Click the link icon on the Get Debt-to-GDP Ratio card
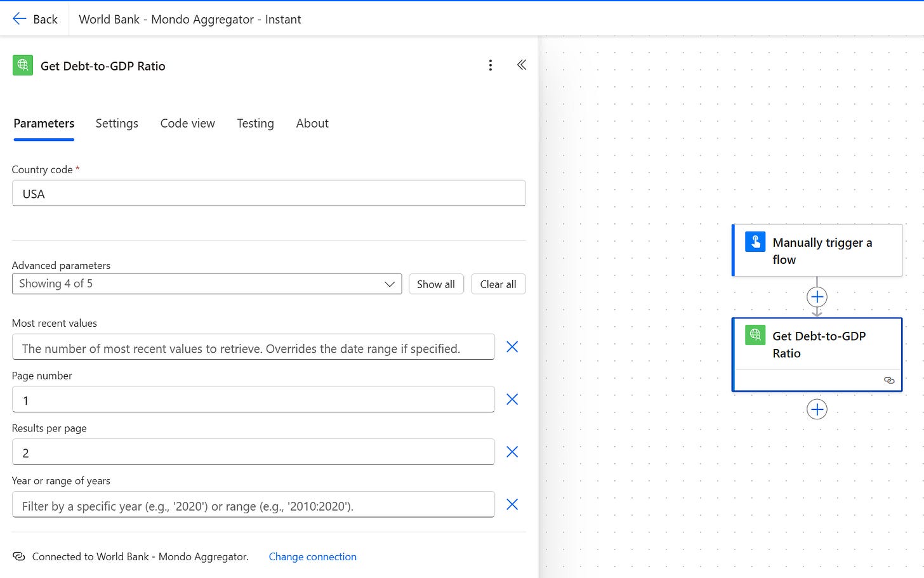The height and width of the screenshot is (578, 924). 889,381
